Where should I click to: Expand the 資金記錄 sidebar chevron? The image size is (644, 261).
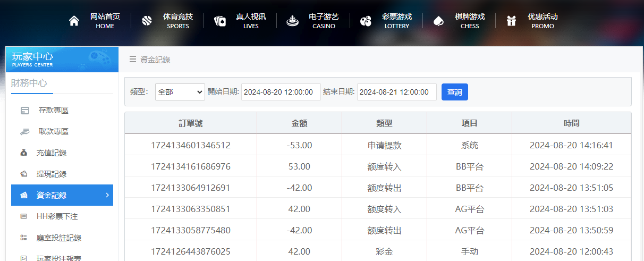107,195
